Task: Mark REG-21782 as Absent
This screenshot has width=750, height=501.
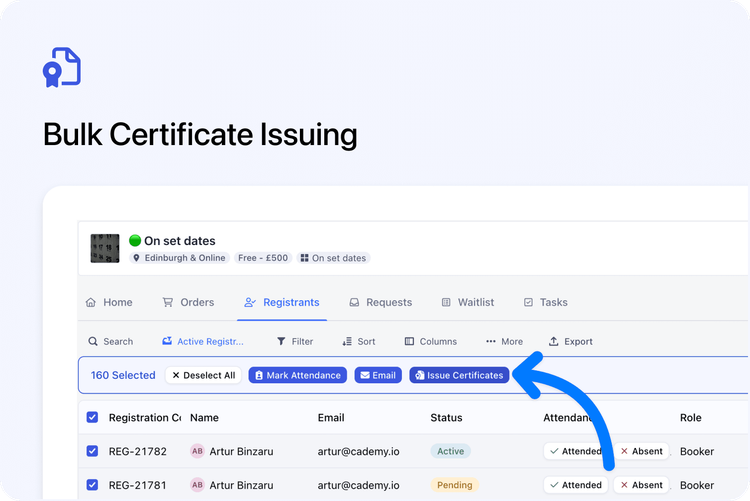Action: [x=641, y=451]
